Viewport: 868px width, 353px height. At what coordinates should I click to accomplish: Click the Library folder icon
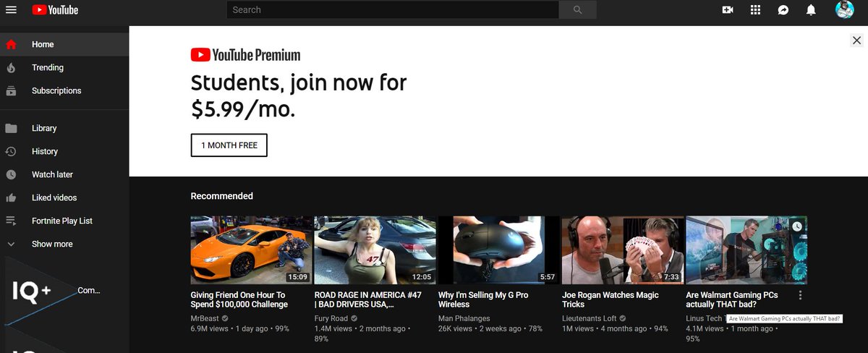click(11, 128)
